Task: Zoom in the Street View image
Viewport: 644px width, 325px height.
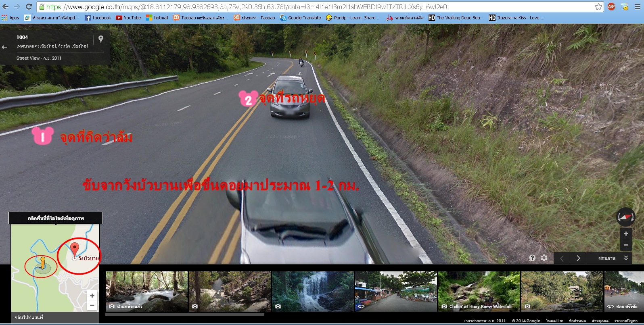Action: coord(626,234)
